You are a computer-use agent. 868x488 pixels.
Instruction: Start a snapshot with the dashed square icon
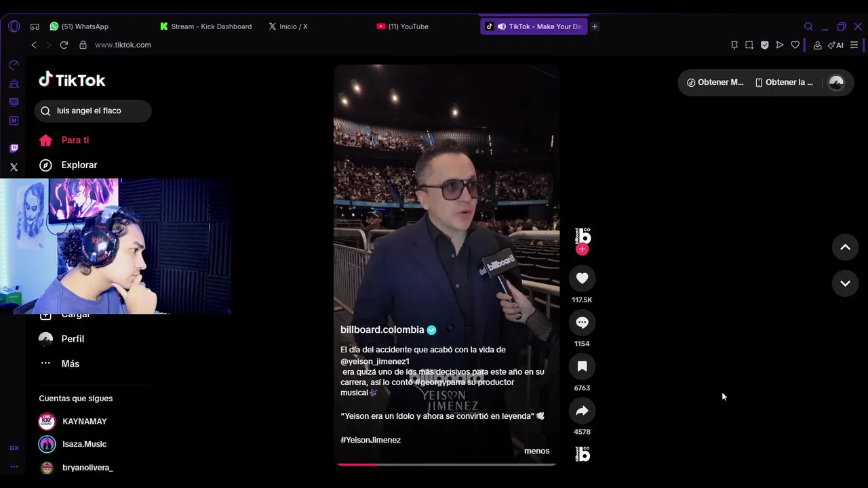pos(749,45)
